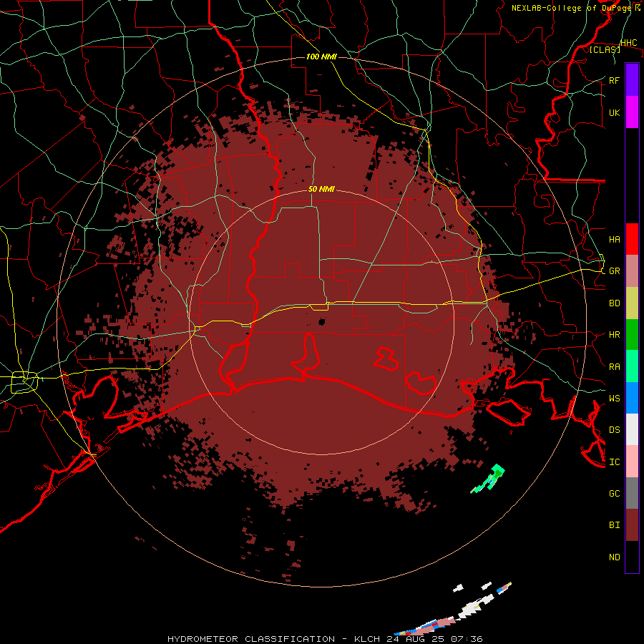Click the "WS" legend label
The width and height of the screenshot is (644, 644).
point(614,399)
